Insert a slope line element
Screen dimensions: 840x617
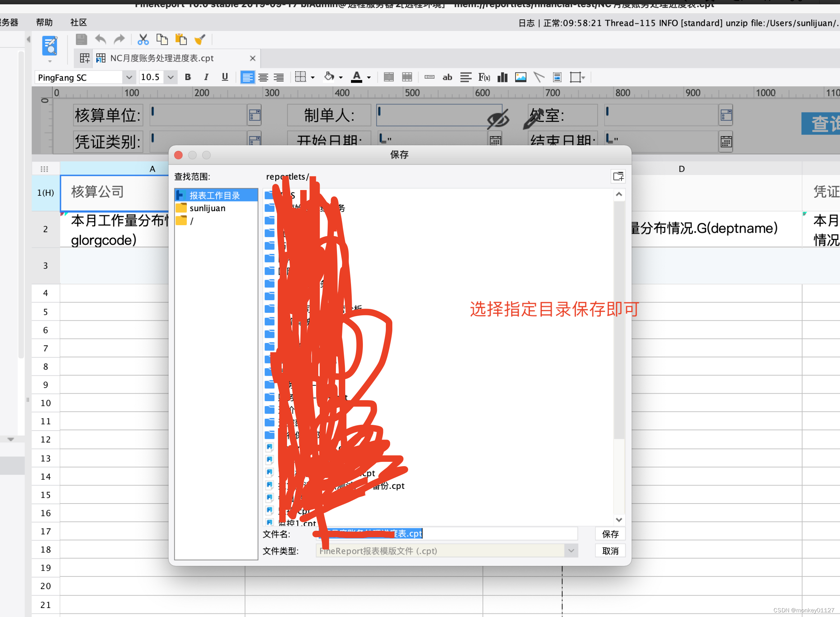539,77
